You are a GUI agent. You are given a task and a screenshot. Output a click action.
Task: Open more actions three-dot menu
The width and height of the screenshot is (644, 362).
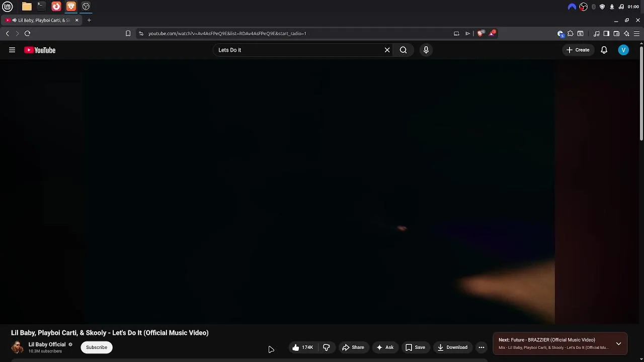click(x=481, y=347)
